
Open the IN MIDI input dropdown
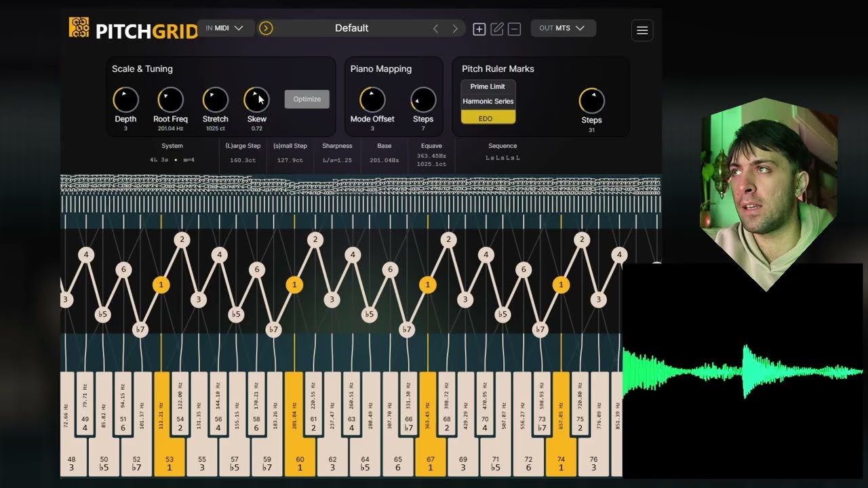tap(225, 28)
